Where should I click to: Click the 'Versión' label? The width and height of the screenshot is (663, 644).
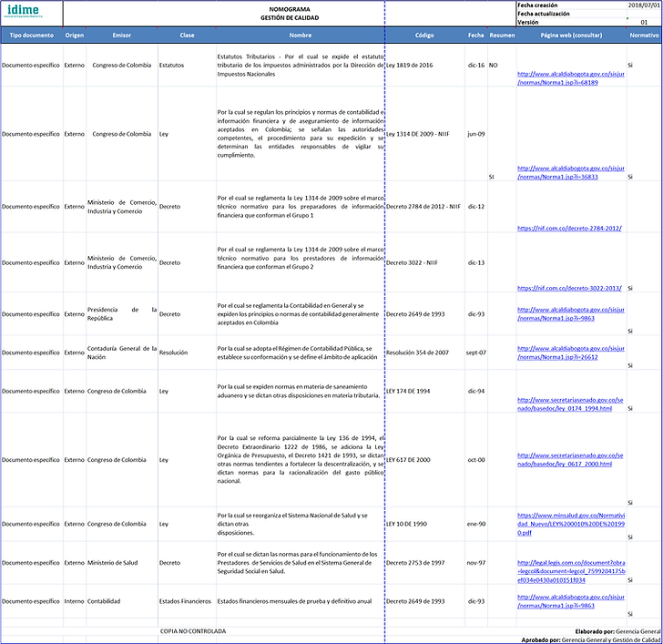(528, 22)
